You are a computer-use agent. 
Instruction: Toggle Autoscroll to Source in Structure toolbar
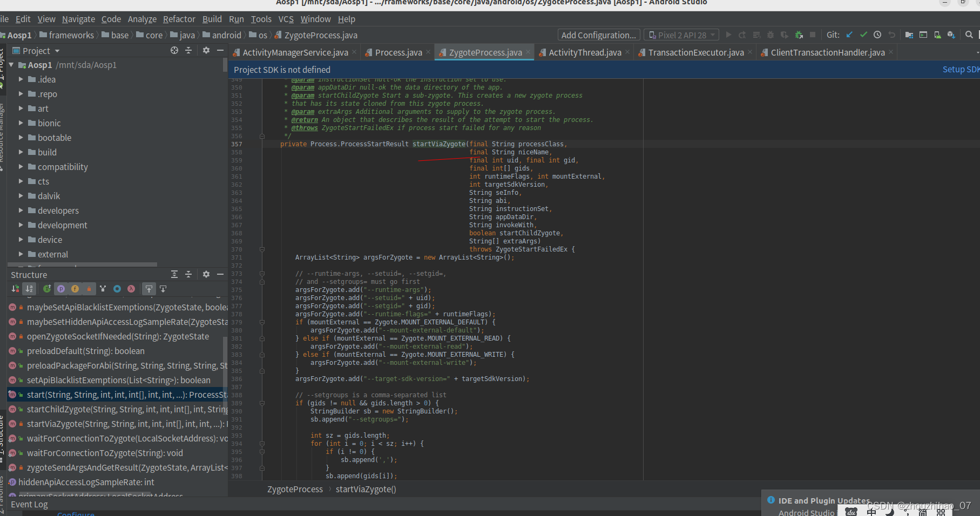point(149,289)
